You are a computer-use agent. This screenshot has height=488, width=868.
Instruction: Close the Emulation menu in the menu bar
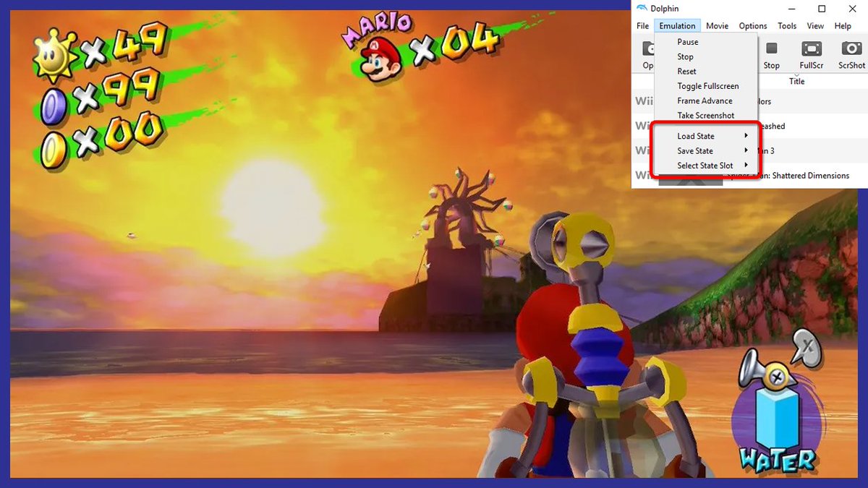(677, 26)
